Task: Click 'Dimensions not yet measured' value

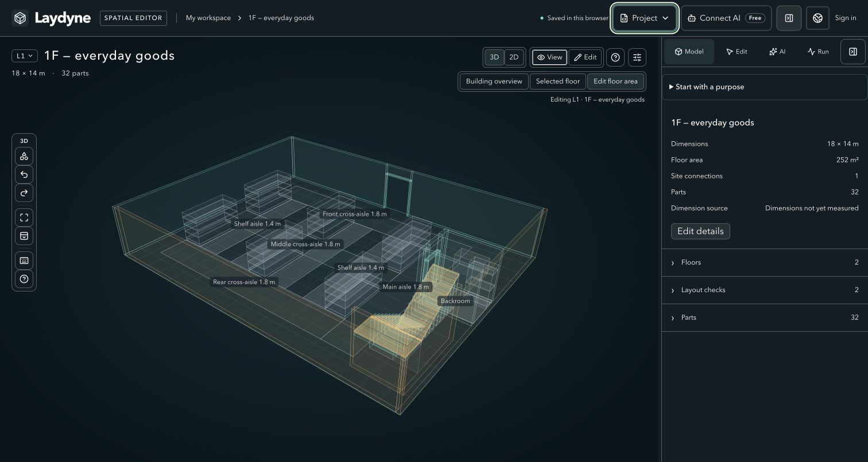Action: (x=812, y=208)
